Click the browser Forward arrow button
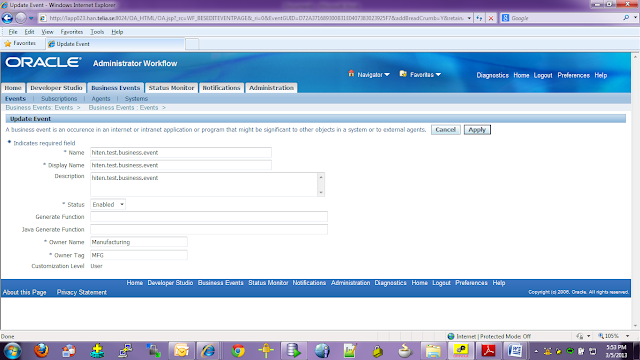This screenshot has height=360, width=640. tap(20, 18)
